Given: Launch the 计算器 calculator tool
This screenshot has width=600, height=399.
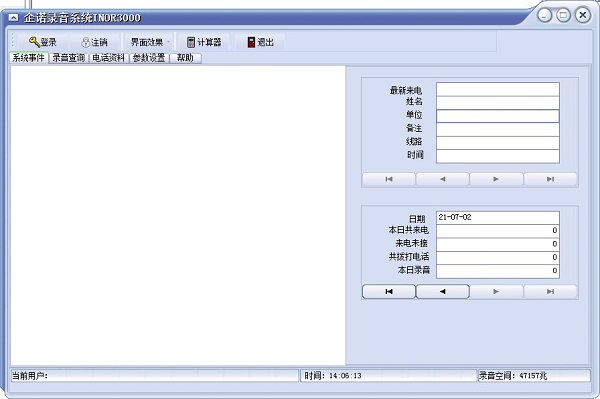Looking at the screenshot, I should point(204,42).
